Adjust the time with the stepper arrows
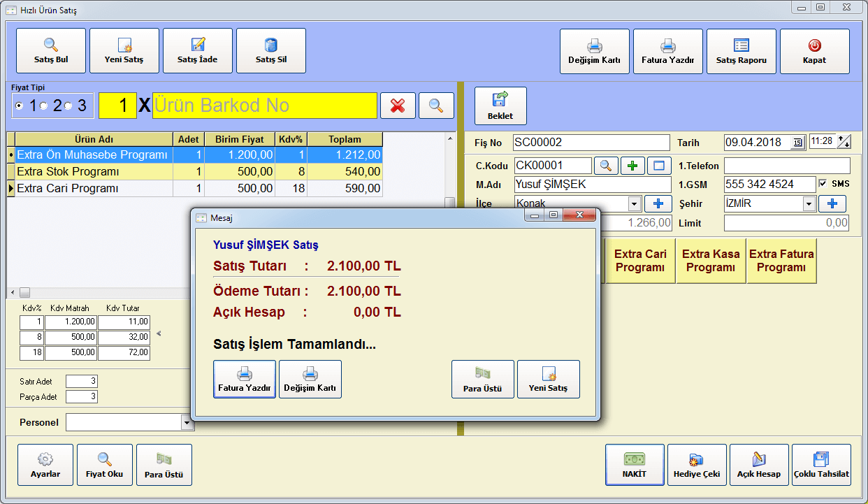 pos(844,142)
